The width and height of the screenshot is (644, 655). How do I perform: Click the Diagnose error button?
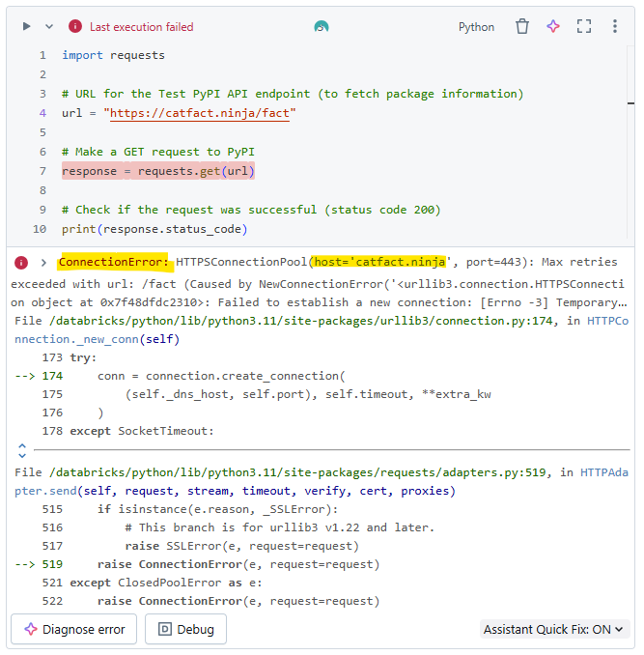pyautogui.click(x=73, y=629)
